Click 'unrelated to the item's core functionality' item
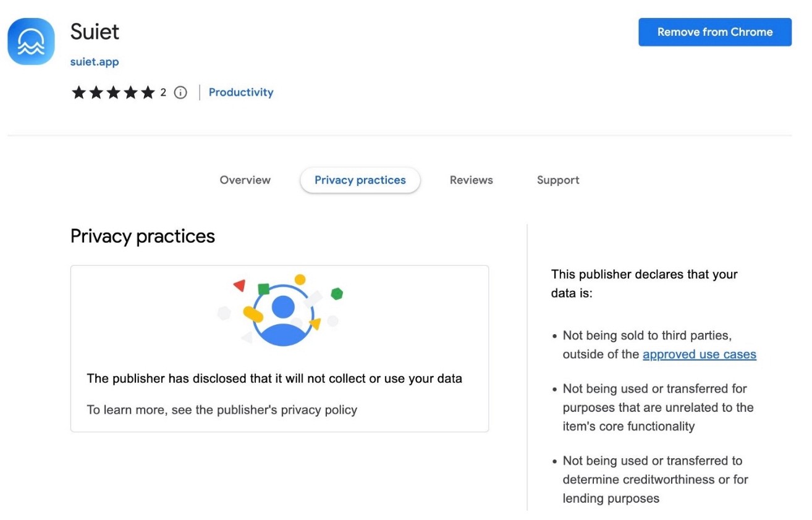The image size is (812, 520). point(658,408)
